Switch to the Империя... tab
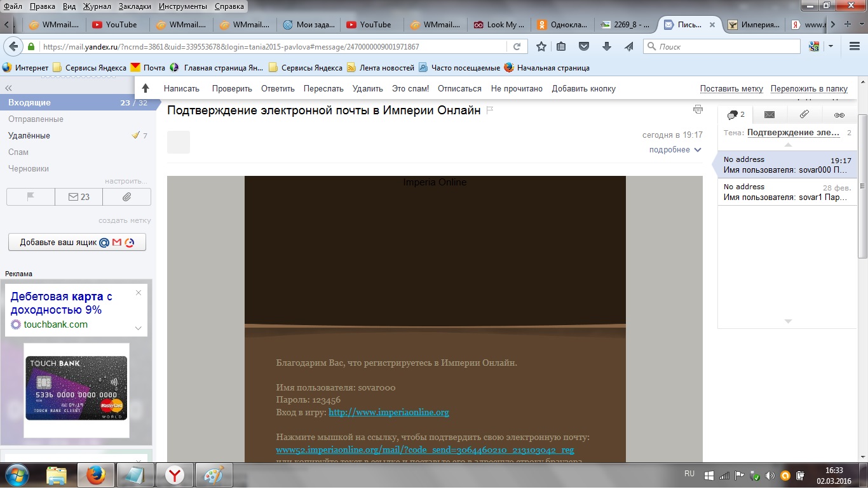This screenshot has width=868, height=494. [753, 25]
